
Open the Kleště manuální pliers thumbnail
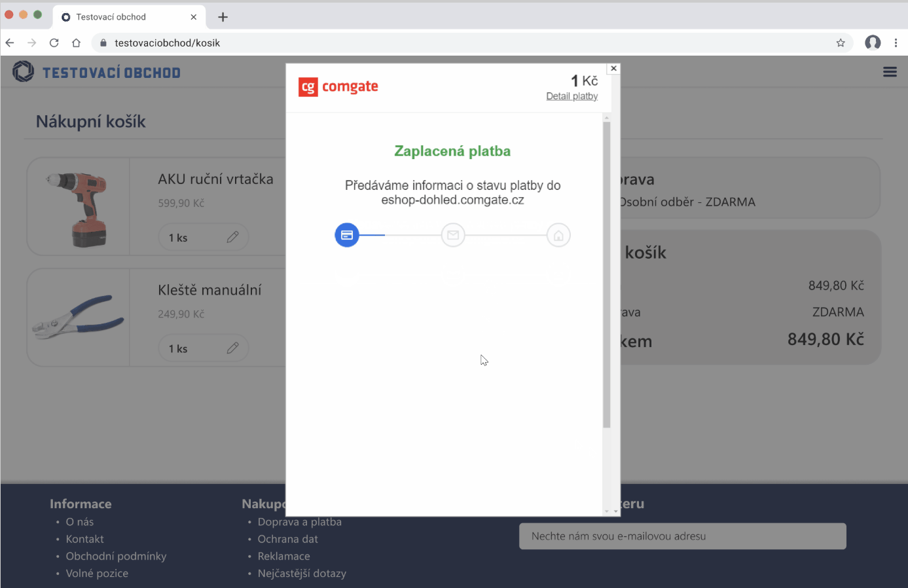[x=79, y=318]
